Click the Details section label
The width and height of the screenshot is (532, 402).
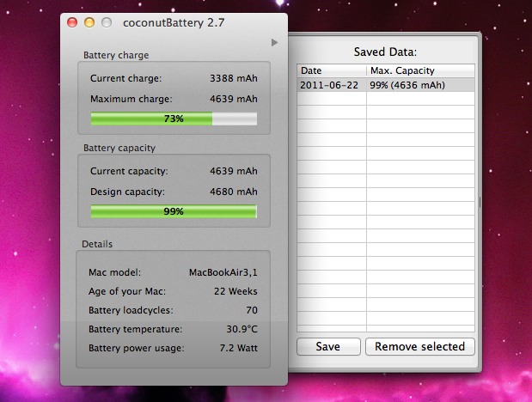coord(97,244)
